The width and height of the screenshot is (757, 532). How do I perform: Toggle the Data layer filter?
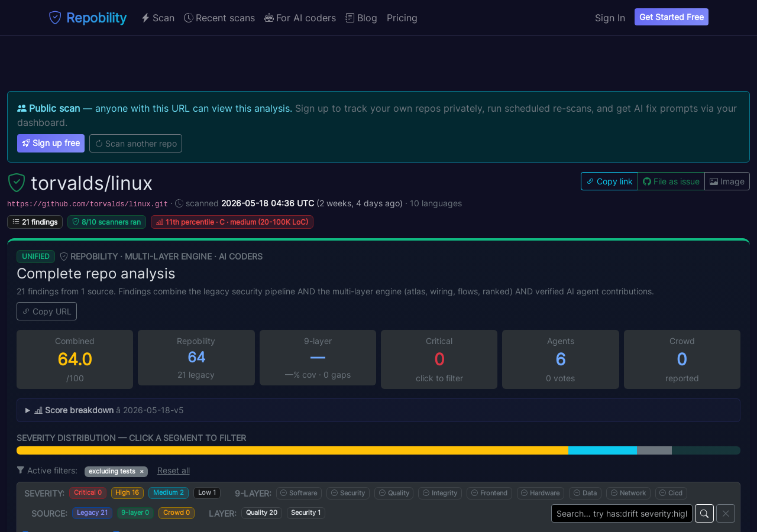(585, 493)
